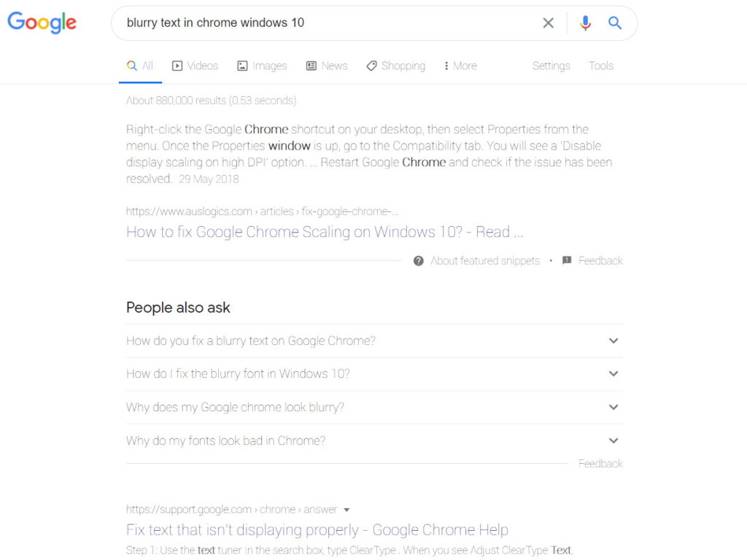Viewport: 747px width, 560px height.
Task: Click the feedback flag icon
Action: pyautogui.click(x=567, y=261)
